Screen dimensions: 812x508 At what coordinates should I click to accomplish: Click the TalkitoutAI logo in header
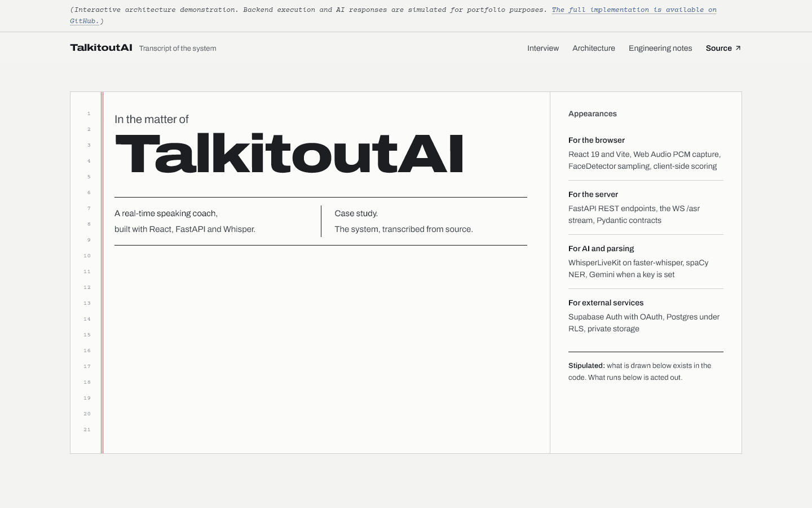(101, 47)
